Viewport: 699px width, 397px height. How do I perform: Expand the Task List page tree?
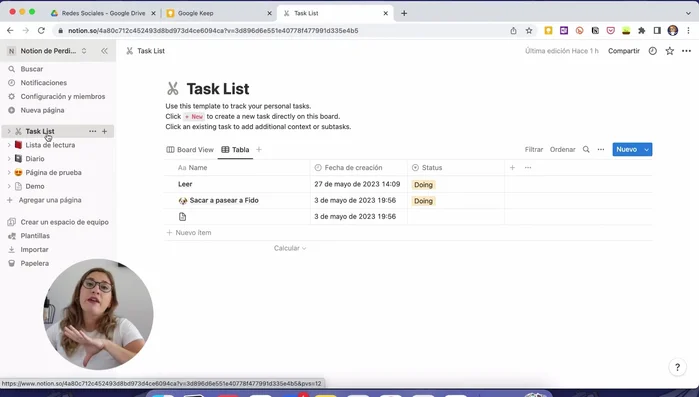click(x=9, y=131)
